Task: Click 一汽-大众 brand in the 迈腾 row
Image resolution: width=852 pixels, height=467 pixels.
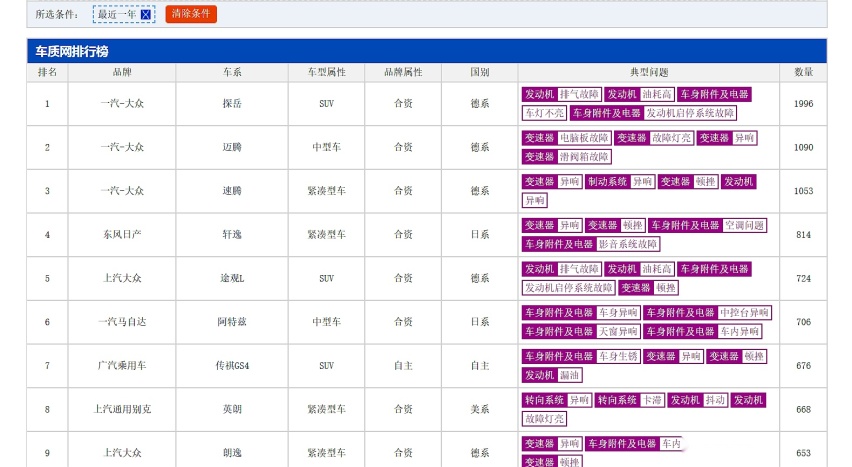Action: click(x=122, y=147)
